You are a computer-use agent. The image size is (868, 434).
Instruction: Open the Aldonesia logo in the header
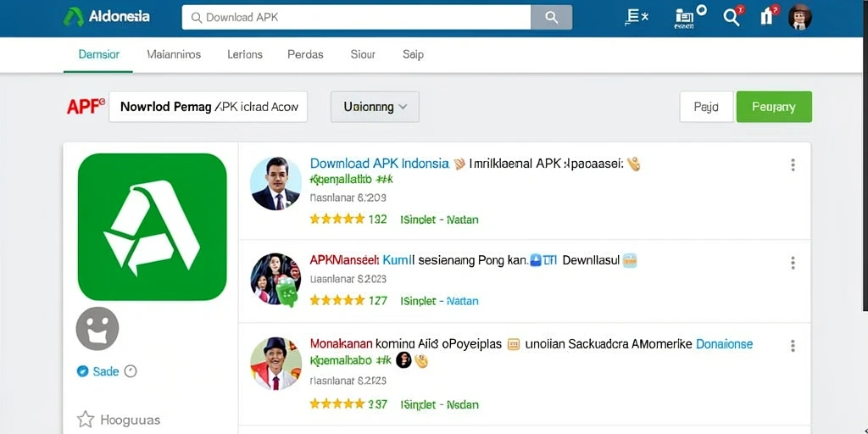(x=106, y=17)
